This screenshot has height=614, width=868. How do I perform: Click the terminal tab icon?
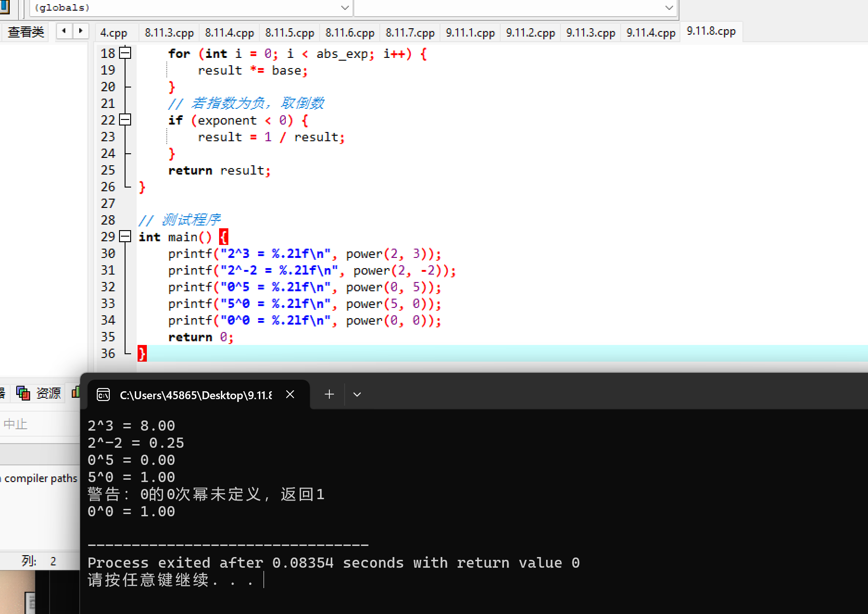point(103,395)
